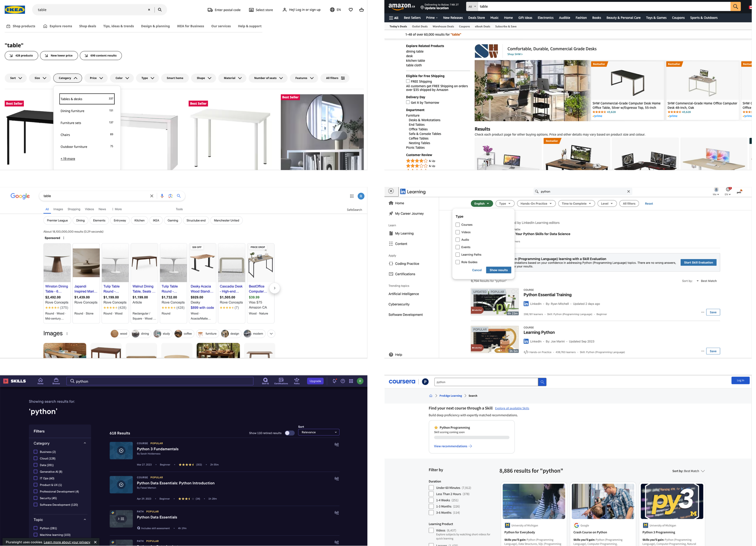Click the IKEA language globe icon
Image resolution: width=756 pixels, height=546 pixels.
click(332, 10)
